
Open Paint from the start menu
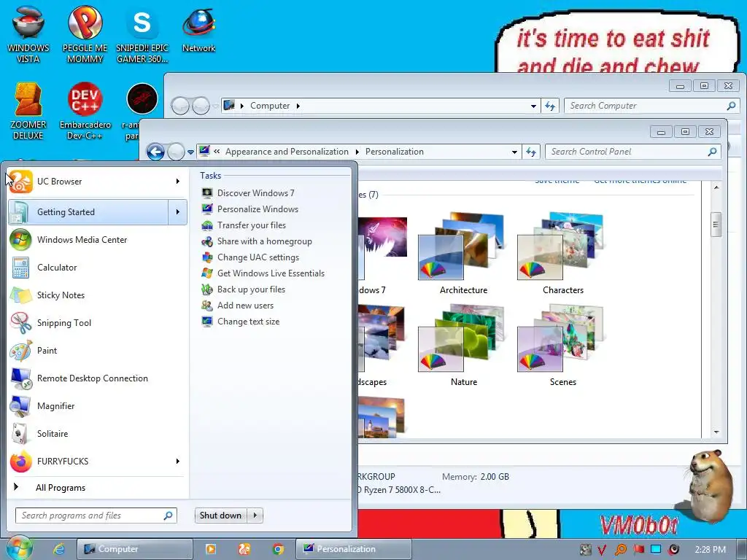[97, 350]
